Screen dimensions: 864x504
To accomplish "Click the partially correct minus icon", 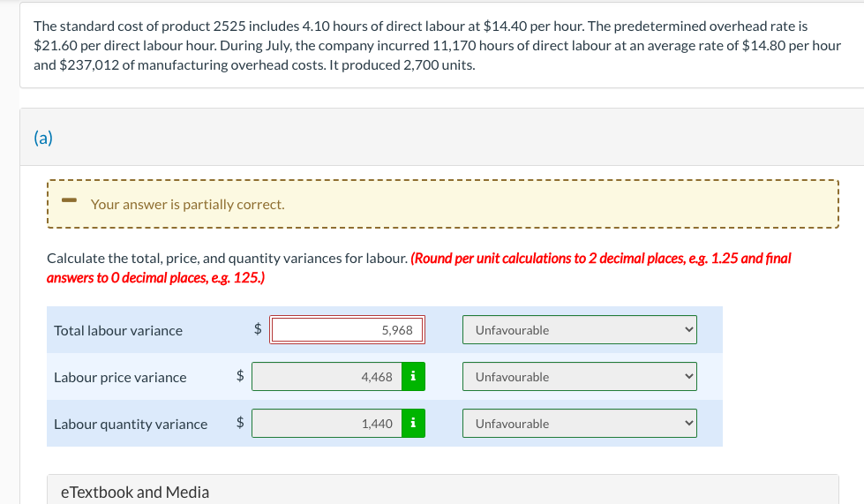I will (69, 200).
